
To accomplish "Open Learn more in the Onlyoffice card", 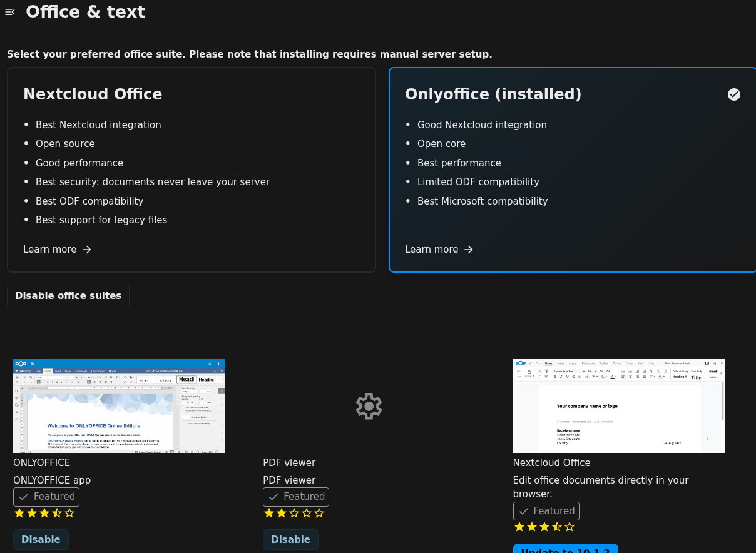I will tap(439, 250).
